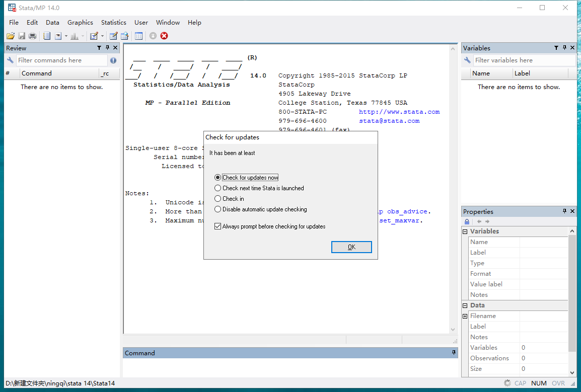The height and width of the screenshot is (392, 581).
Task: Open the Graphics menu
Action: coord(80,23)
